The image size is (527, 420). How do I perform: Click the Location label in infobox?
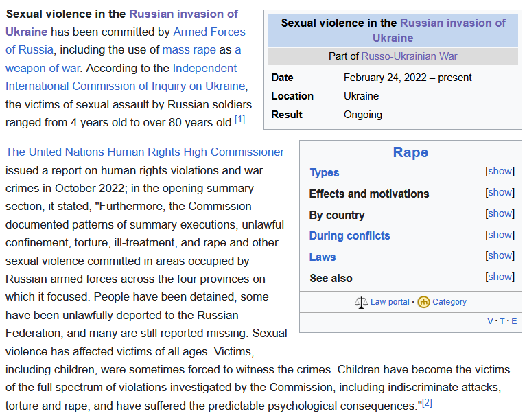click(292, 96)
